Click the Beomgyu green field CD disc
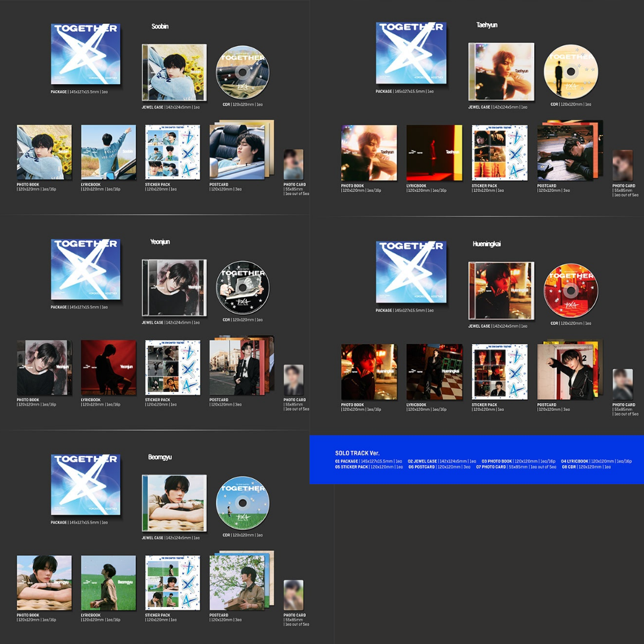Viewport: 644px width, 644px height. coord(242,503)
